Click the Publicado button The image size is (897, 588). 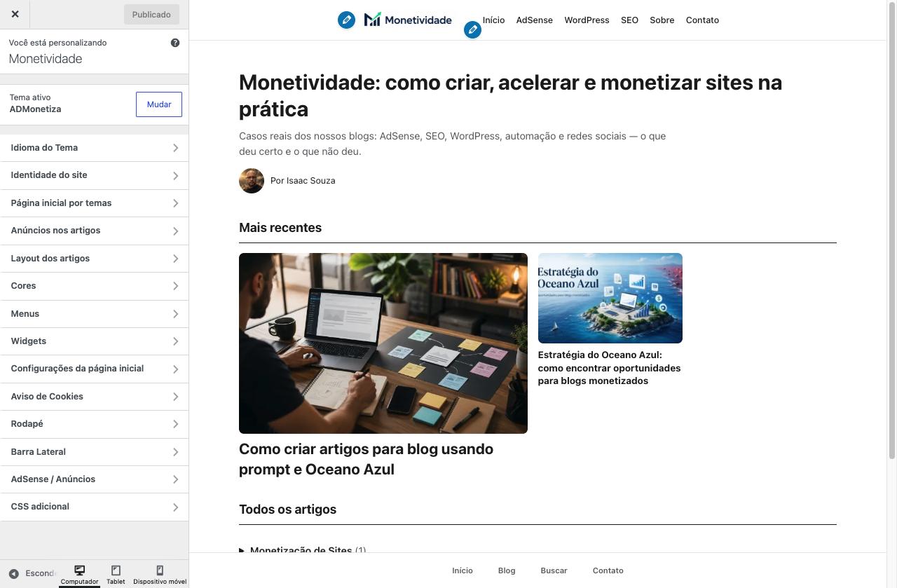click(151, 14)
